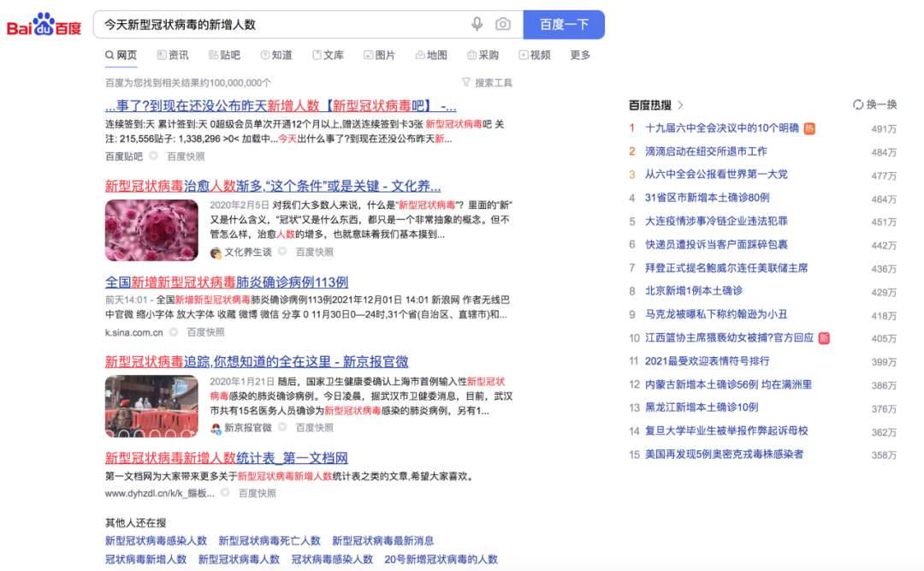The image size is (924, 571).
Task: Switch to the 视频 tab
Action: point(535,56)
